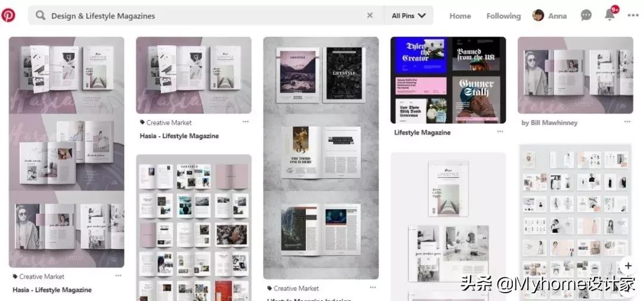Open the white Lifestyle cover mockup pin
The width and height of the screenshot is (644, 301).
click(448, 226)
